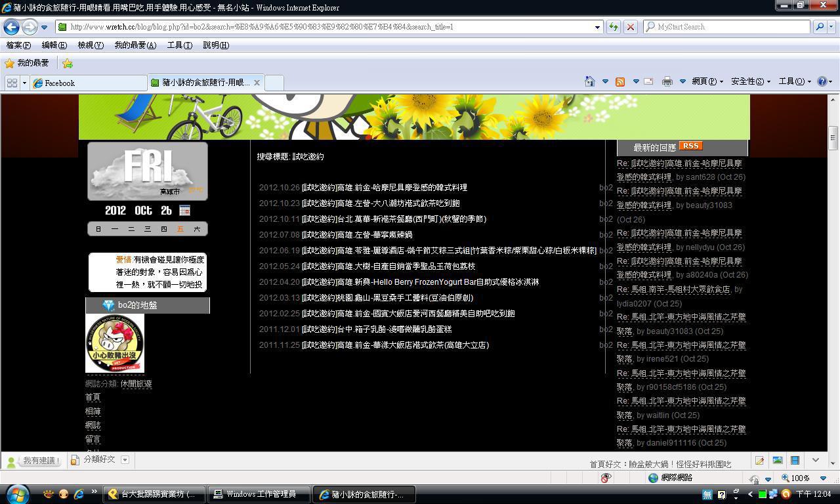840x504 pixels.
Task: Click the Read Mail envelope icon
Action: [x=648, y=81]
